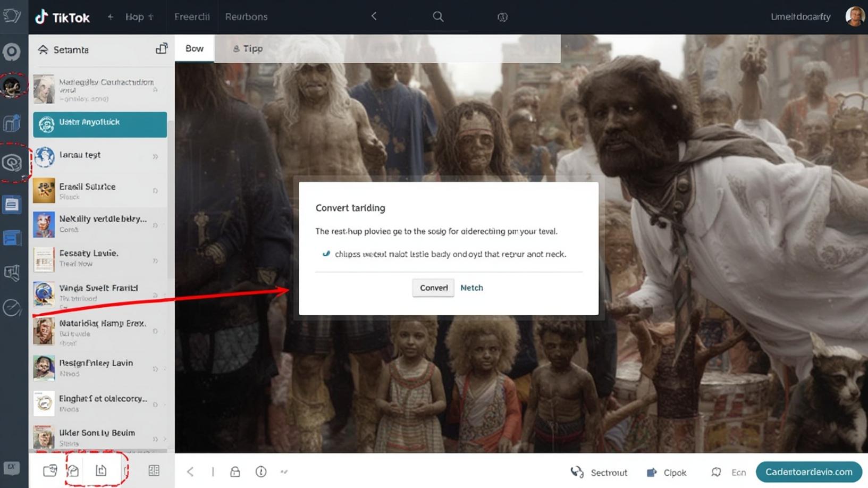Click the document icon in the left sidebar
The image size is (868, 488).
[x=13, y=204]
